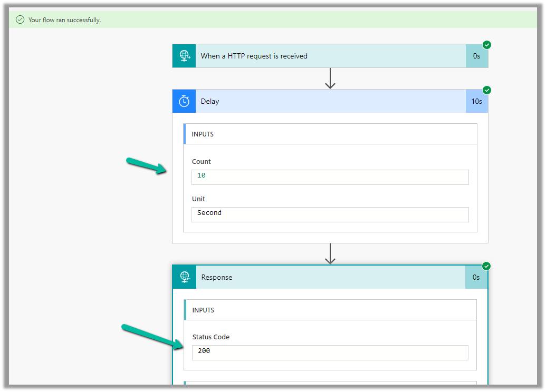546x392 pixels.
Task: Click the 0s duration badge on Response
Action: tap(476, 277)
